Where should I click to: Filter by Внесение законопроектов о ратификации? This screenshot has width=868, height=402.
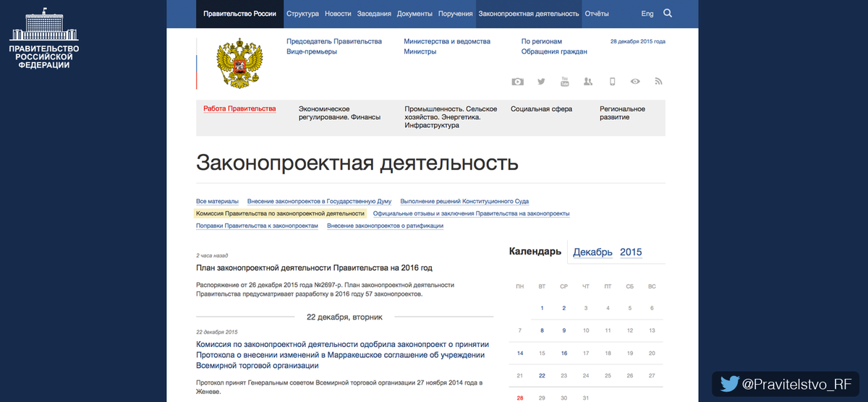[385, 226]
